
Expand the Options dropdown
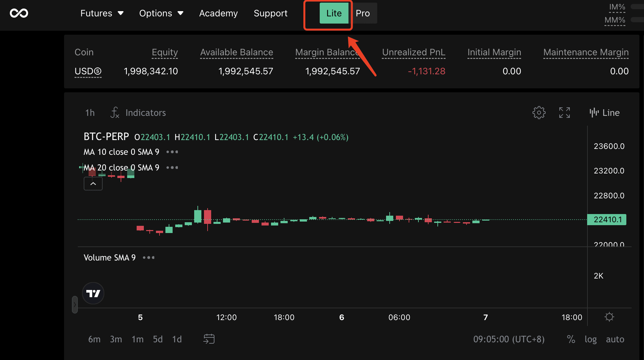click(x=161, y=13)
